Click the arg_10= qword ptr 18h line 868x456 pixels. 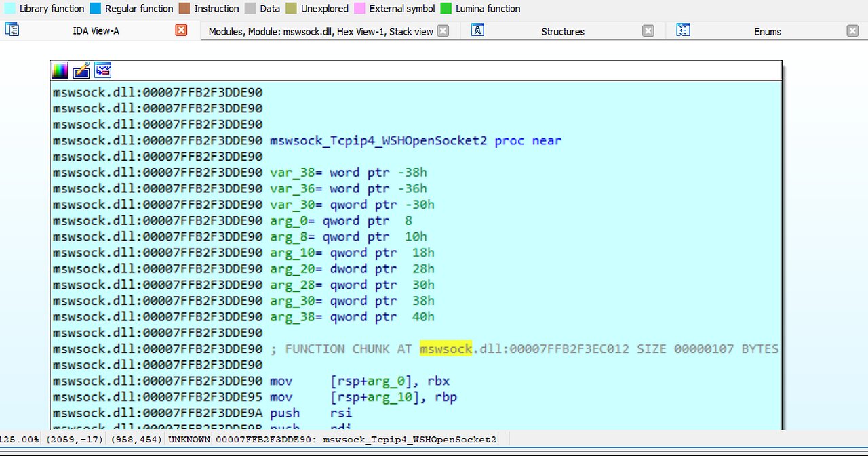[352, 253]
